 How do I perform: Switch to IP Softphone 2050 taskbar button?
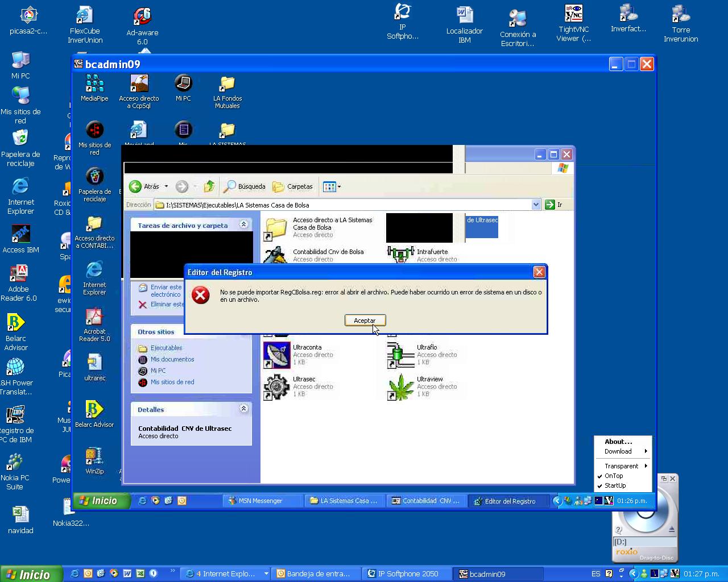408,574
